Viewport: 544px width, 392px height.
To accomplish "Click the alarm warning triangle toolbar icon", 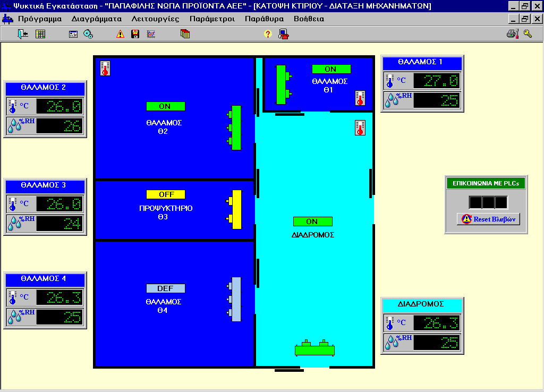I will pos(120,34).
